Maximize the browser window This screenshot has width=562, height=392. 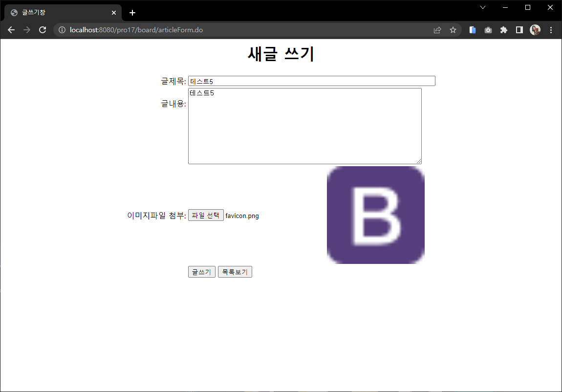pos(528,7)
